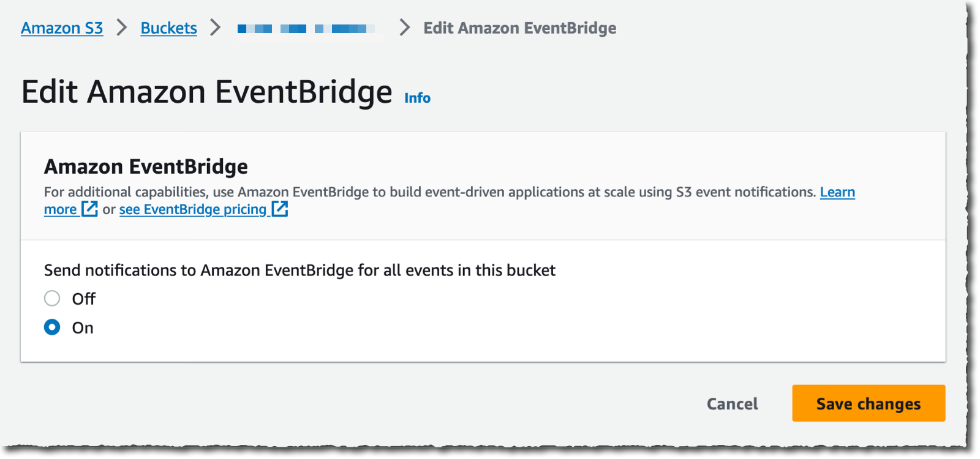Navigate to Buckets via breadcrumb

pyautogui.click(x=168, y=28)
